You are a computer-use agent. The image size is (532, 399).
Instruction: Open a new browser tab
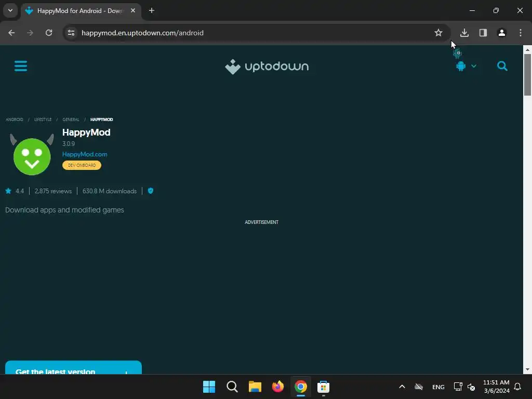click(152, 11)
